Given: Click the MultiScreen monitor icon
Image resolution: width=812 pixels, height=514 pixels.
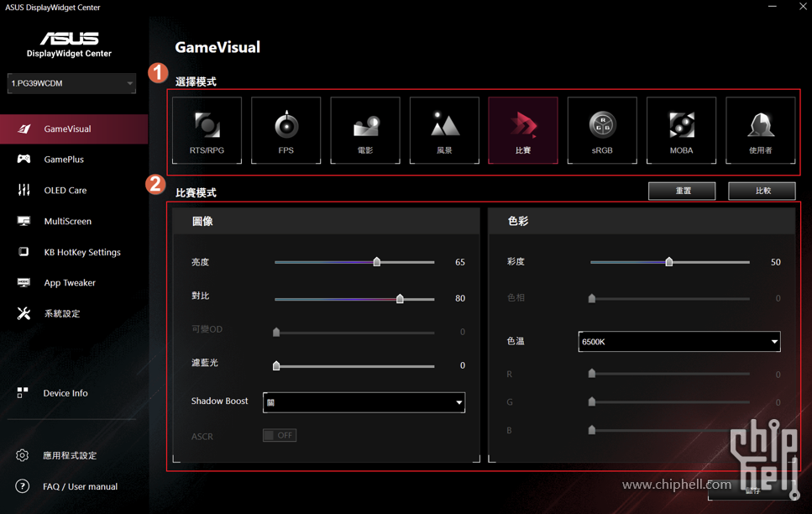Looking at the screenshot, I should click(x=24, y=221).
